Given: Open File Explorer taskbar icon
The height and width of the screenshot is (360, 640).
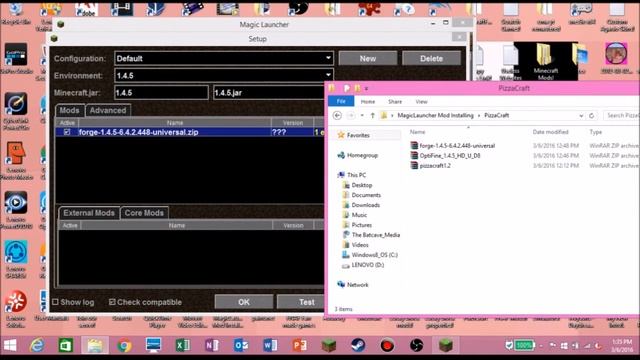Looking at the screenshot, I should [95, 346].
